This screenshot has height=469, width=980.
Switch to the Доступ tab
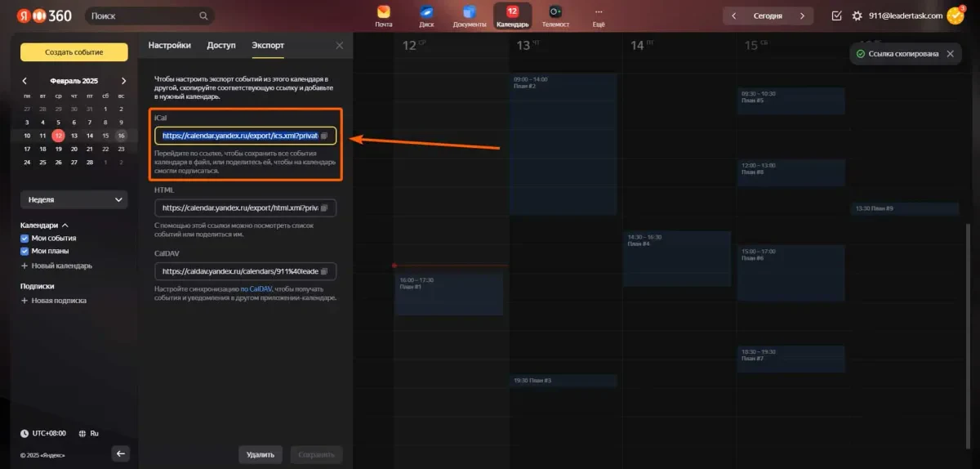point(221,46)
